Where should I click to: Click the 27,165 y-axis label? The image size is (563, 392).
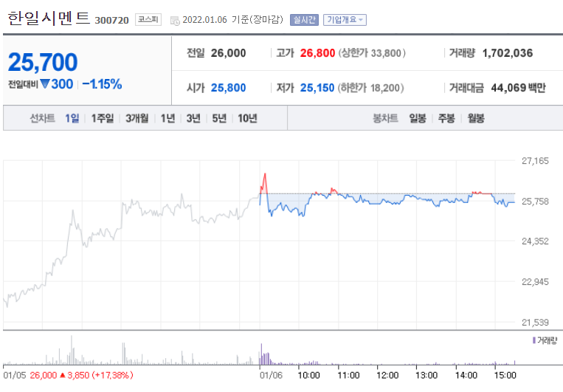click(535, 161)
